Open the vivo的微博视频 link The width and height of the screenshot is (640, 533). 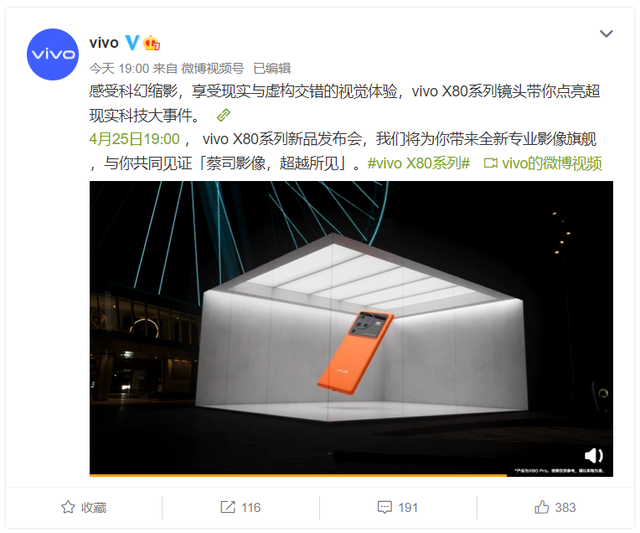click(543, 163)
